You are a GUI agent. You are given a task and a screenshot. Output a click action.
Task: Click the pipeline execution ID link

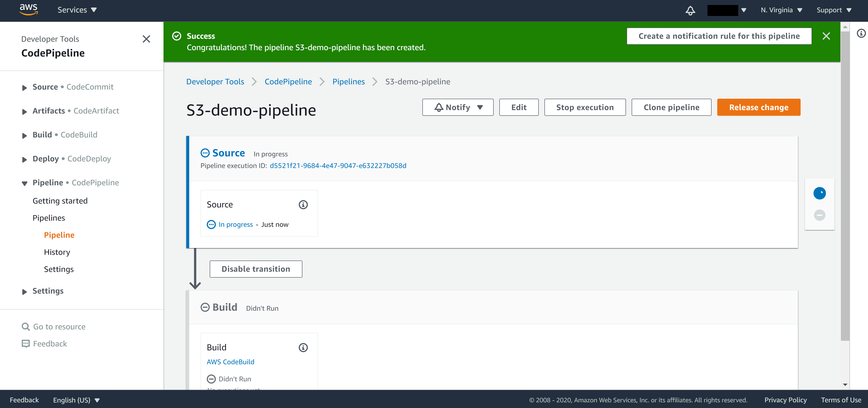click(x=338, y=165)
